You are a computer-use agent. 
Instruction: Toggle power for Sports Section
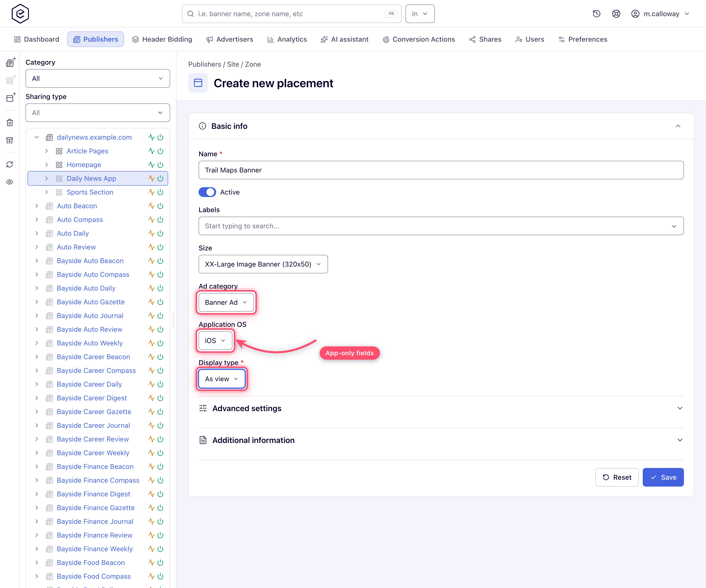pos(160,192)
